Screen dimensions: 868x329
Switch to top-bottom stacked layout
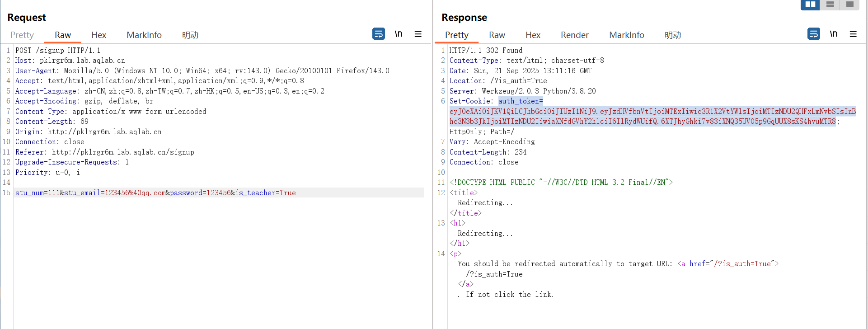point(830,5)
